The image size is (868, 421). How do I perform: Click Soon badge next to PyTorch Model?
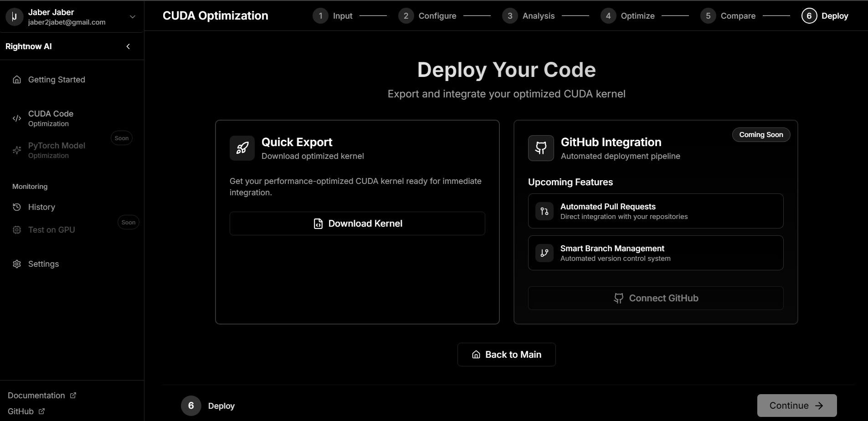pyautogui.click(x=122, y=138)
